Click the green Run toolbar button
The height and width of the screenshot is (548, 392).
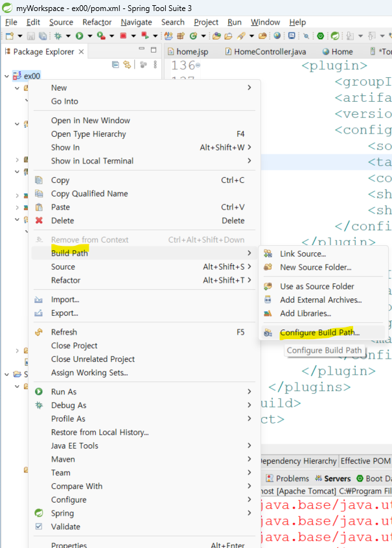tap(80, 36)
